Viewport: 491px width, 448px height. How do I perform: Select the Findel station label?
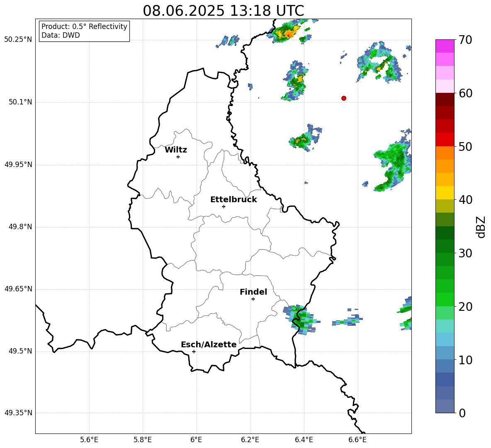point(253,292)
